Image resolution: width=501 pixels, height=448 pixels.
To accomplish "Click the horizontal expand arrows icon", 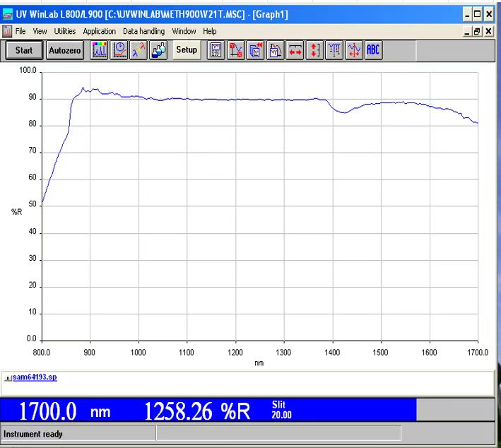I will [x=295, y=50].
